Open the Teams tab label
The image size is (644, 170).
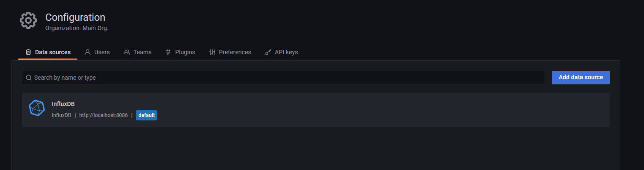[143, 52]
